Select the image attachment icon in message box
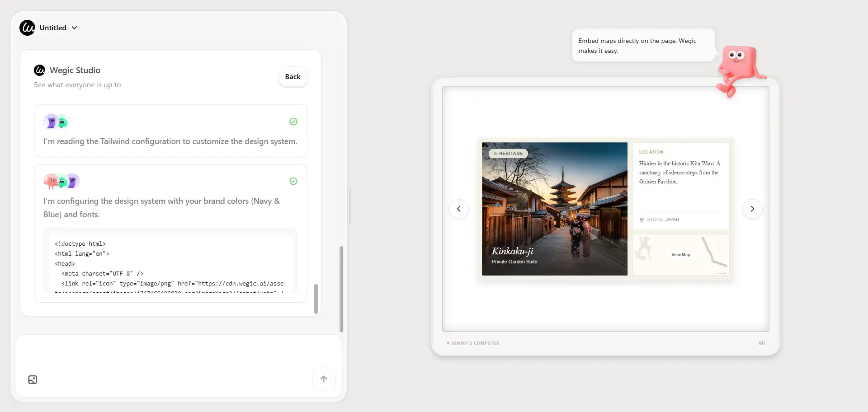This screenshot has height=412, width=868. (x=32, y=379)
